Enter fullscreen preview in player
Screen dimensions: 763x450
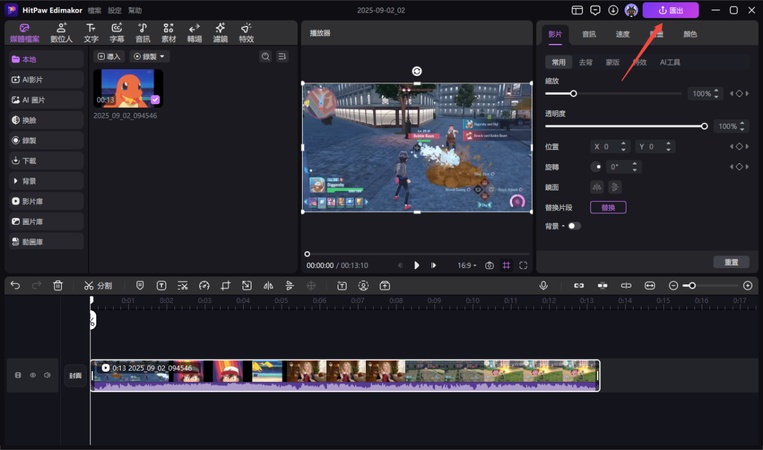pos(523,266)
